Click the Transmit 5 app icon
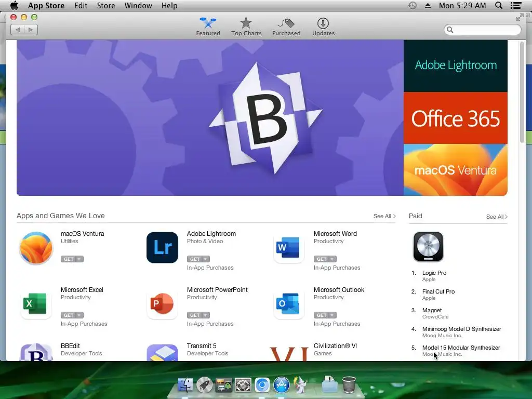The height and width of the screenshot is (399, 532). pos(162,353)
